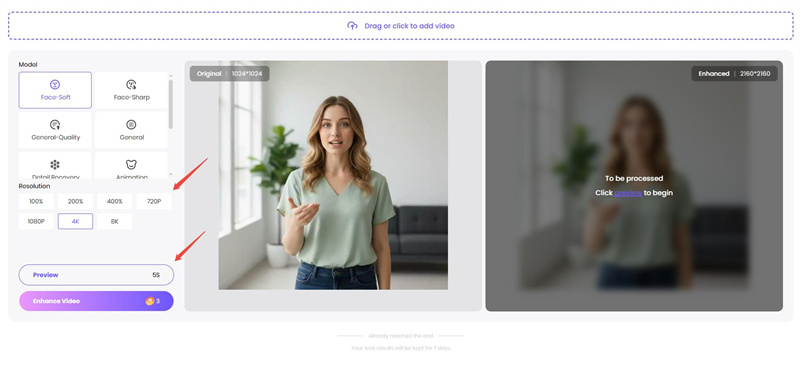Click the upload cloud icon

point(352,26)
